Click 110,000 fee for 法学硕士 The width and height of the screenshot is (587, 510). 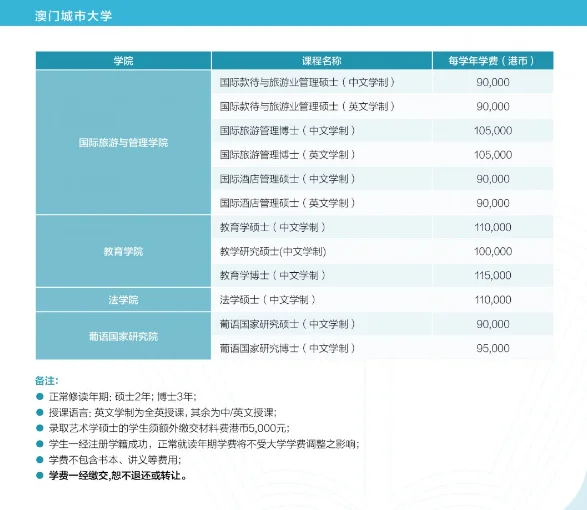point(493,300)
